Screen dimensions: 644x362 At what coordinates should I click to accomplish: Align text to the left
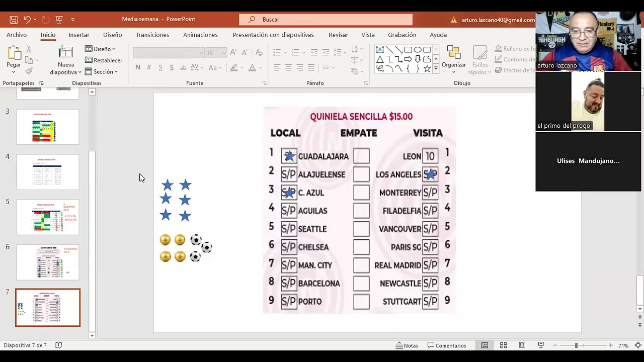pos(277,67)
